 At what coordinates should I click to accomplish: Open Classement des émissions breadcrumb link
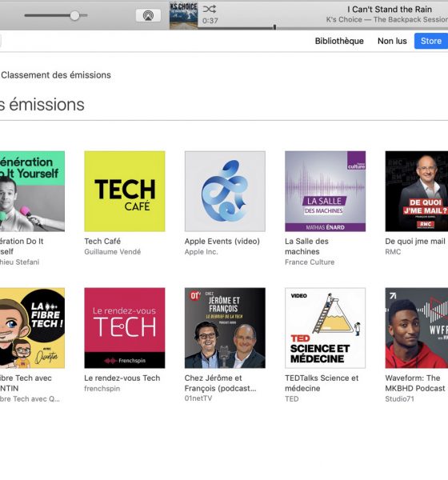click(x=56, y=75)
